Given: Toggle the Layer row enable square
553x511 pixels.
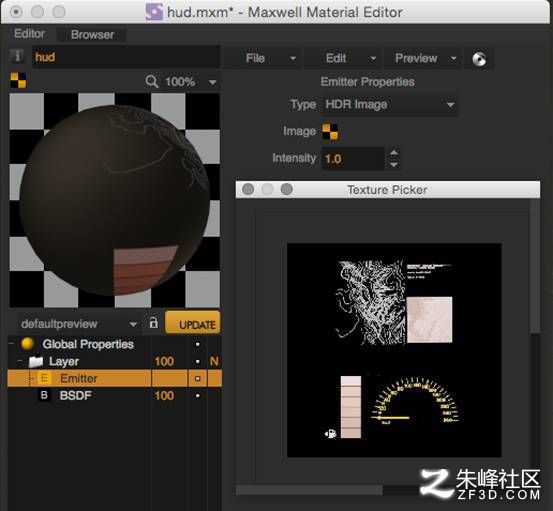Looking at the screenshot, I should [198, 361].
